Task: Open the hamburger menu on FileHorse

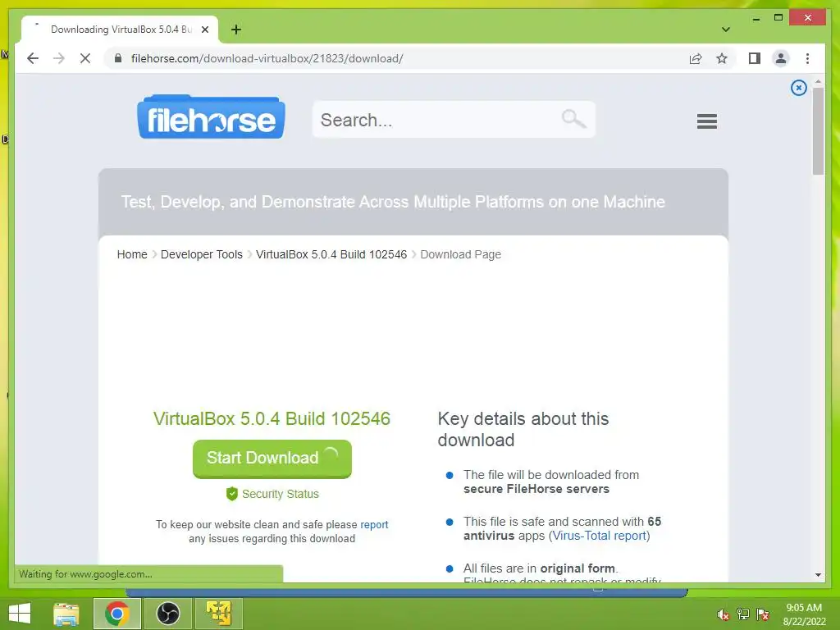Action: click(x=706, y=121)
